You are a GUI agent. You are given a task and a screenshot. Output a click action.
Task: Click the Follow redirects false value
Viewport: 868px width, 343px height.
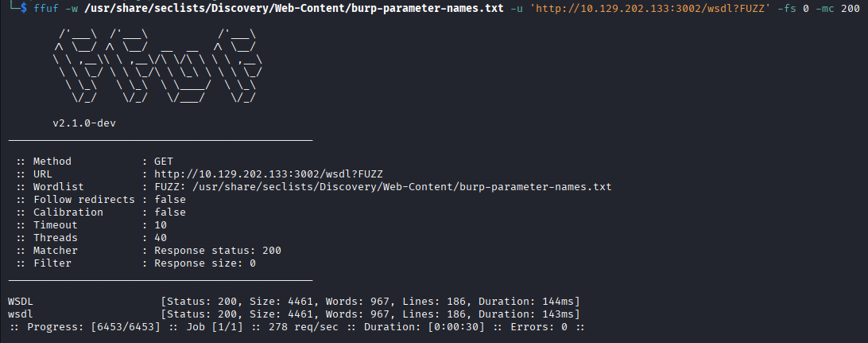(169, 200)
